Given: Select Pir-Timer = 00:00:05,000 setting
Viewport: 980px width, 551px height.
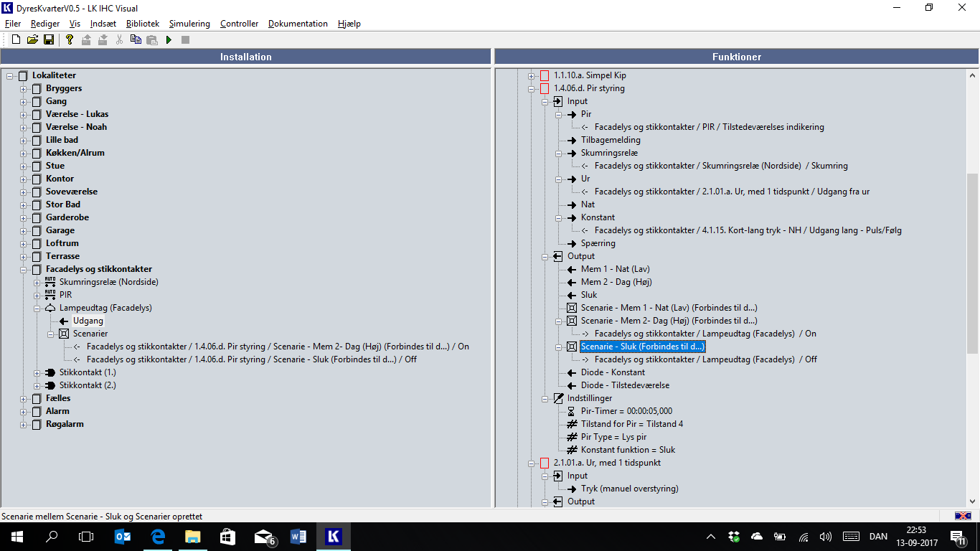Looking at the screenshot, I should click(626, 411).
